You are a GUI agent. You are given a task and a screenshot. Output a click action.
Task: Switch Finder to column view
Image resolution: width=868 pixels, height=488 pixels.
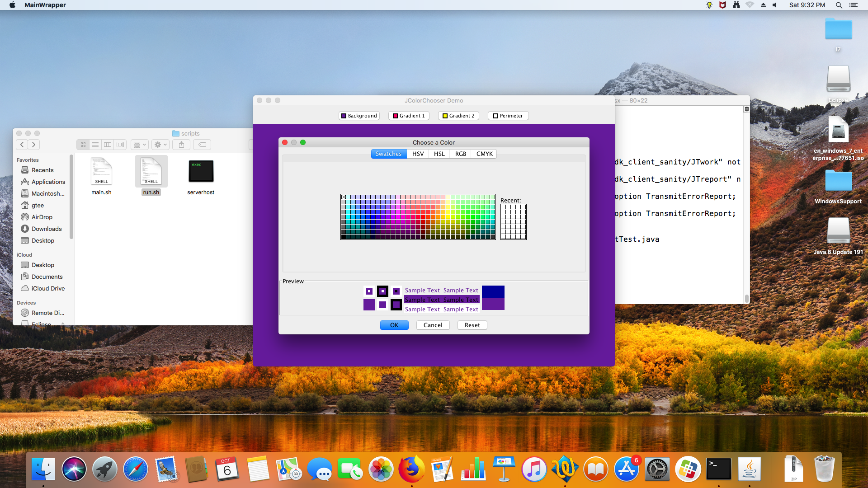click(x=108, y=145)
